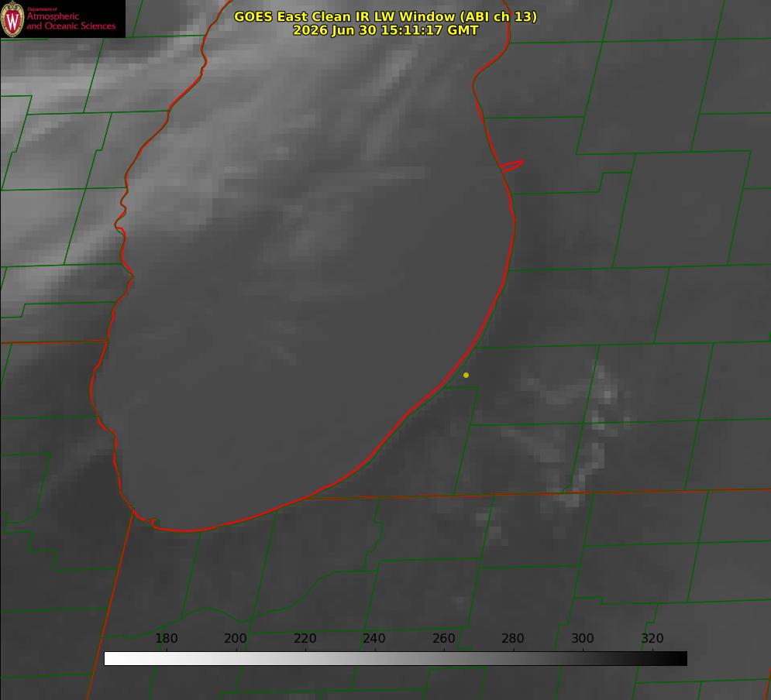The width and height of the screenshot is (771, 700).
Task: Click the Atmospheric and Oceanic Sciences text
Action: click(71, 21)
